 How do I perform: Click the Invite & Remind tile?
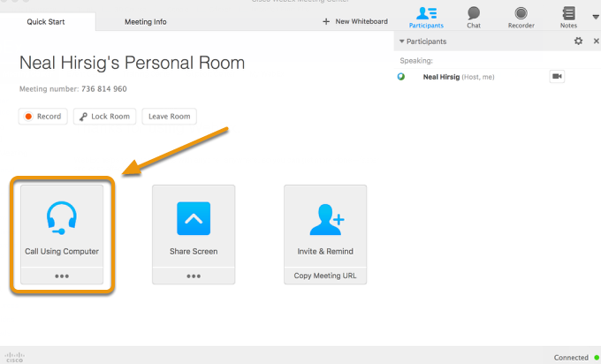(x=325, y=226)
